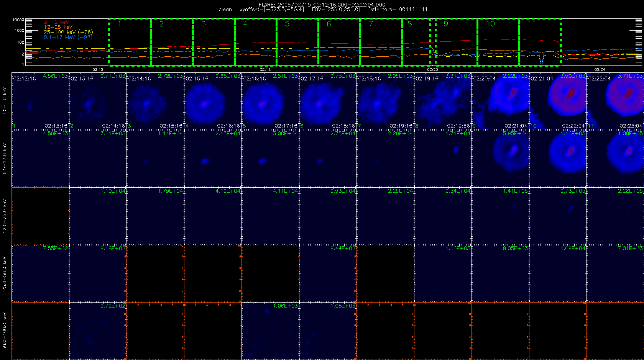Viewport: 644px width, 360px height.
Task: Click interval label 6 in the light curve plot
Action: pyautogui.click(x=329, y=24)
